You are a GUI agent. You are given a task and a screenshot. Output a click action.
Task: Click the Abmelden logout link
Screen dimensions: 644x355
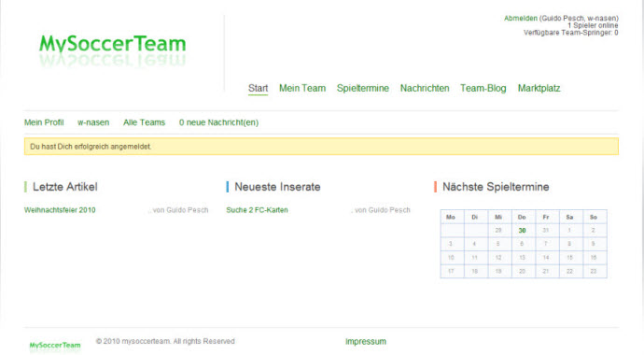pos(521,18)
